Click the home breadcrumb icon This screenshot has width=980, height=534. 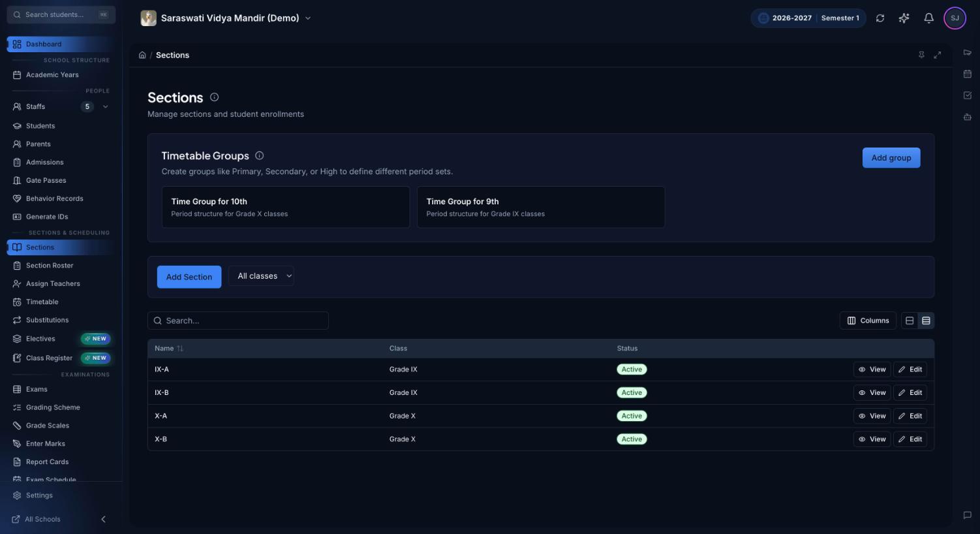(142, 55)
